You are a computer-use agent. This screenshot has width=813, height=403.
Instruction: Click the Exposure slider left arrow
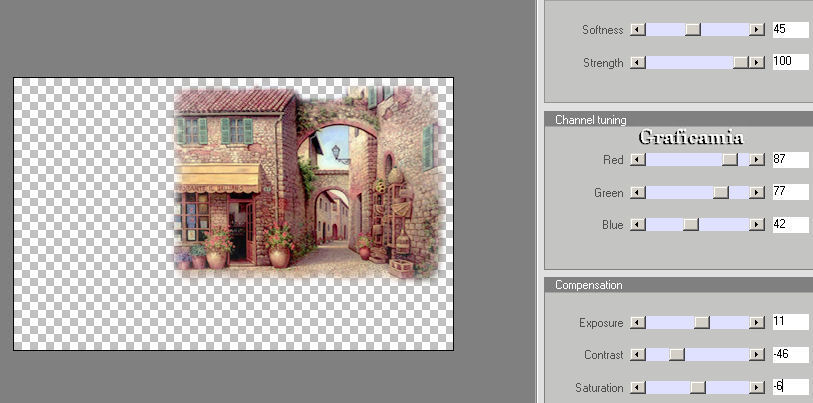click(x=638, y=323)
